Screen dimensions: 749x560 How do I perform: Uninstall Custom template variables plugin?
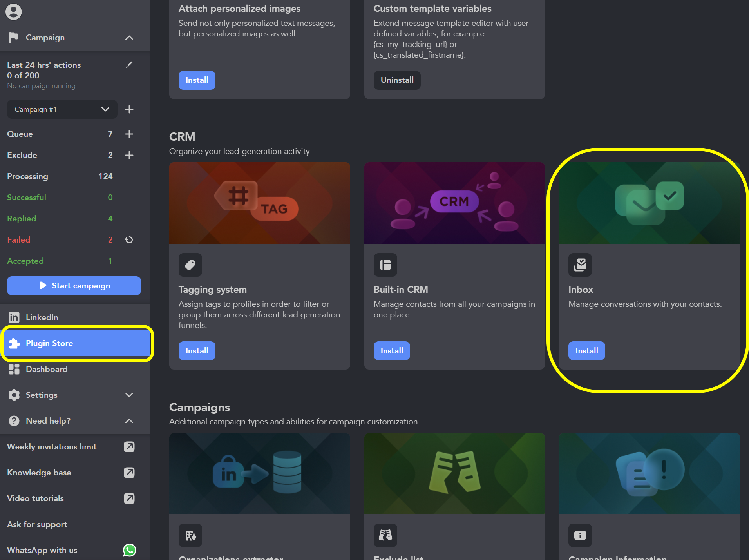click(397, 80)
